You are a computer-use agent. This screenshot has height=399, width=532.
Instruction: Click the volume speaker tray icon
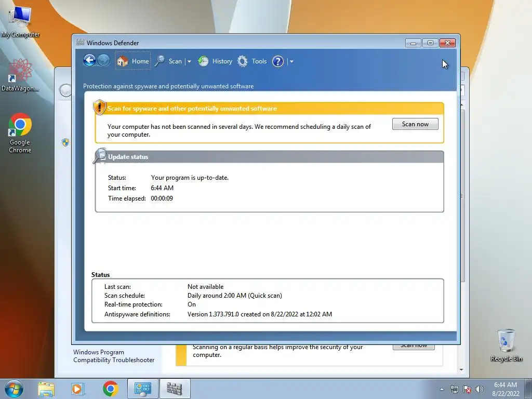pos(479,389)
